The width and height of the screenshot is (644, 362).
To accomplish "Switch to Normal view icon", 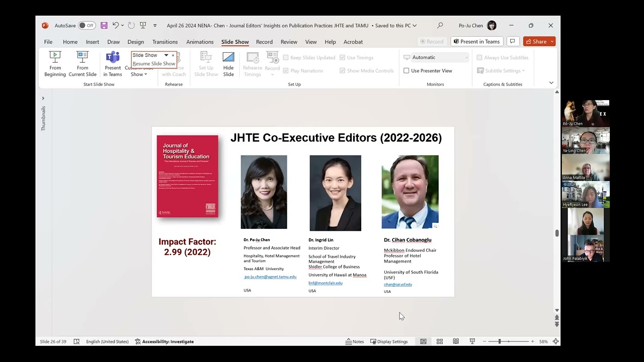I will pyautogui.click(x=423, y=341).
